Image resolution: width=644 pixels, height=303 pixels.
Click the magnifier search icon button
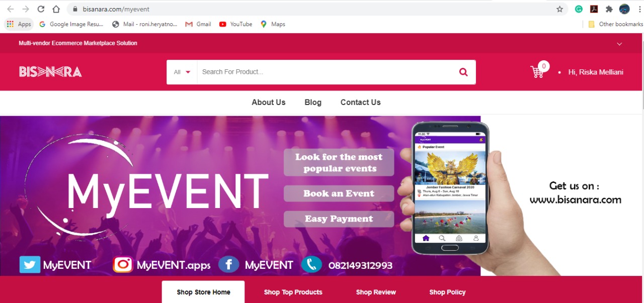click(463, 72)
